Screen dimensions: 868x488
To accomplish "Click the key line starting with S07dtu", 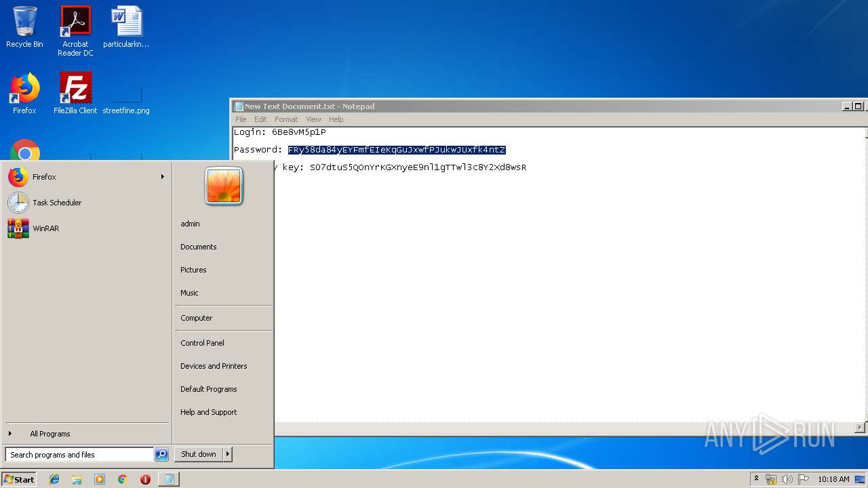I will 418,167.
